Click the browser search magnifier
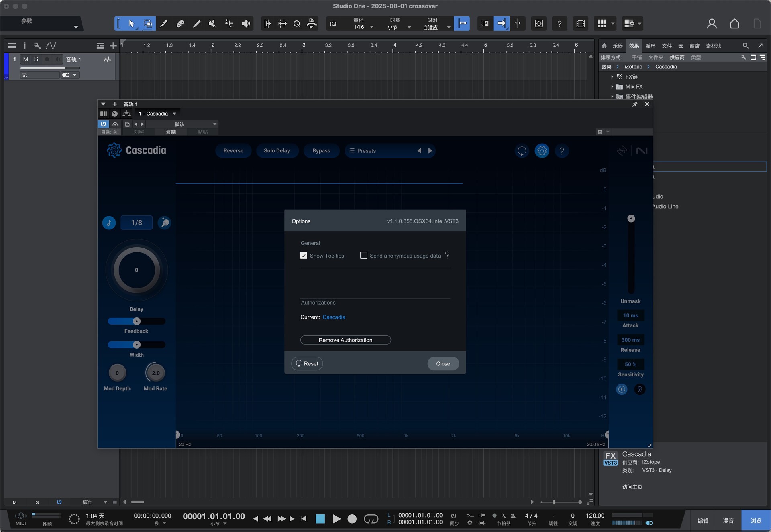 click(x=745, y=45)
